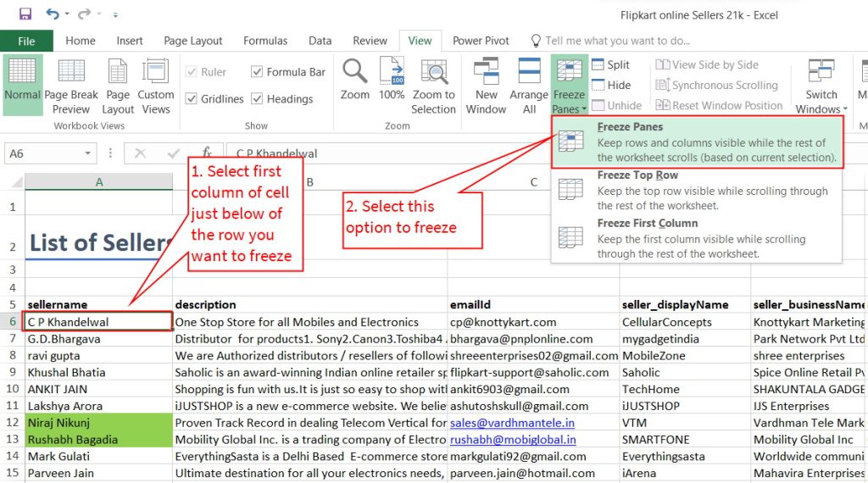The width and height of the screenshot is (868, 483).
Task: Toggle the Headings checkbox
Action: click(256, 99)
